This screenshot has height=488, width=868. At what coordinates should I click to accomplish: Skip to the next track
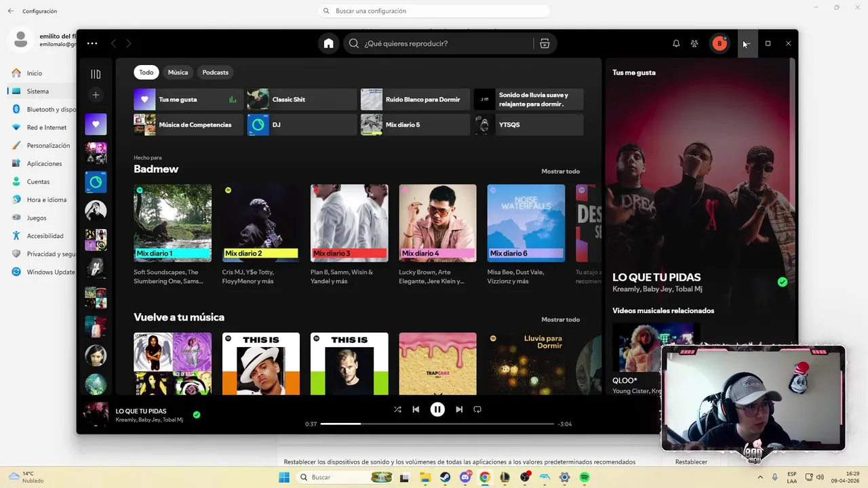[459, 409]
